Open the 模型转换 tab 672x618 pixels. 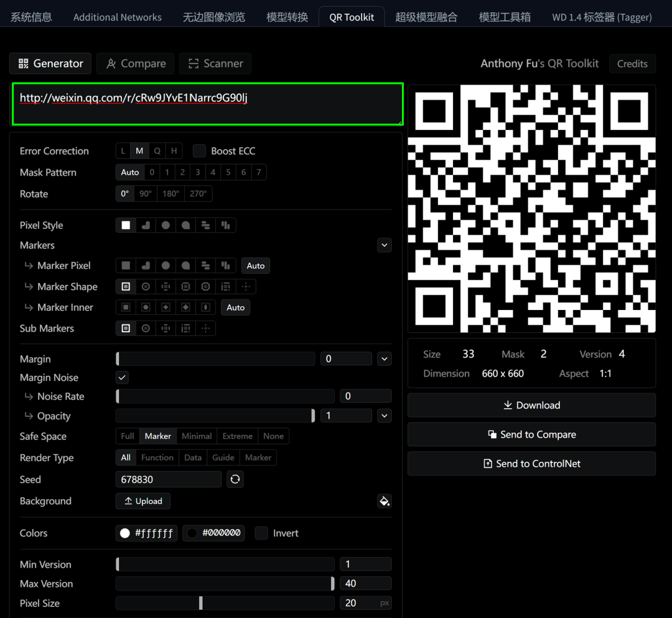[287, 17]
